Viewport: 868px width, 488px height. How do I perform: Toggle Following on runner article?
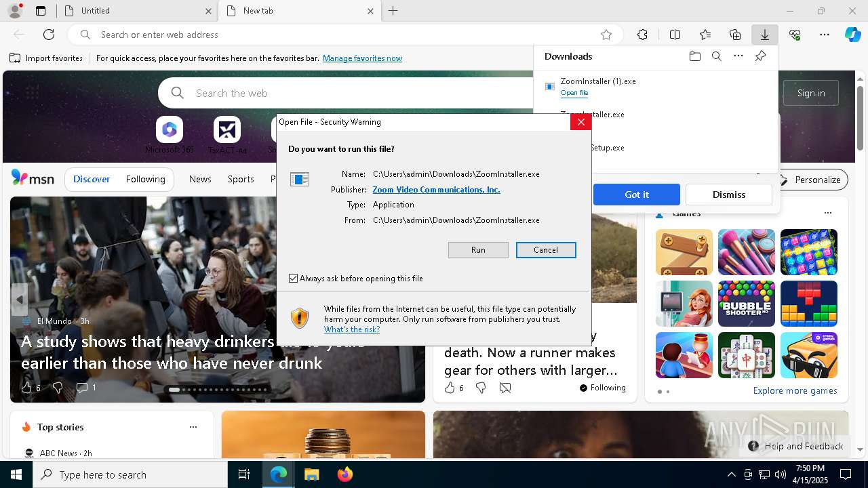click(602, 388)
